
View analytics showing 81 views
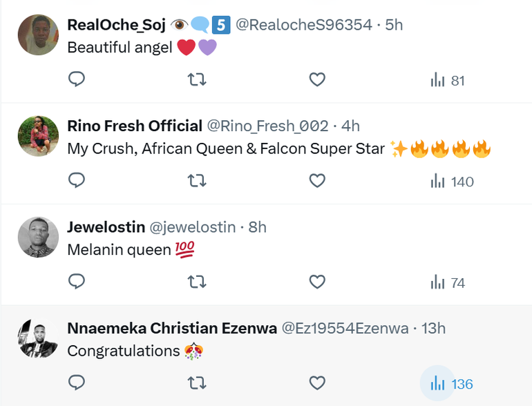point(447,81)
